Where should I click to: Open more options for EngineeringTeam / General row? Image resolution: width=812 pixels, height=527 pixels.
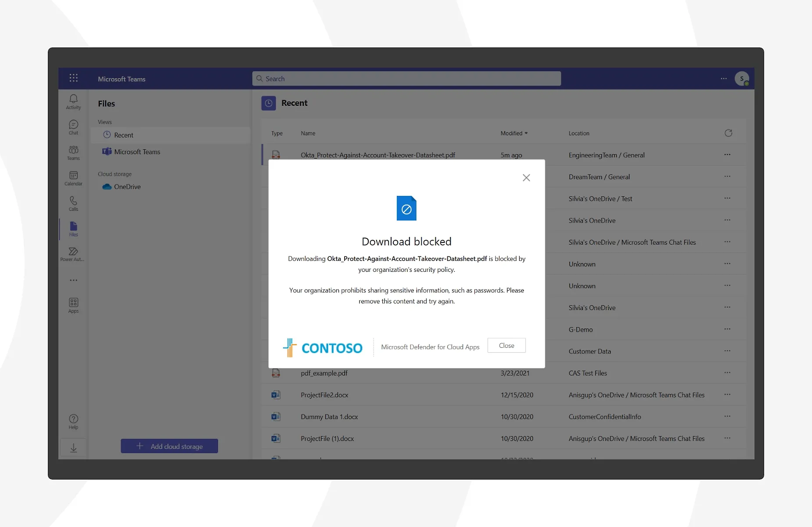(x=727, y=155)
